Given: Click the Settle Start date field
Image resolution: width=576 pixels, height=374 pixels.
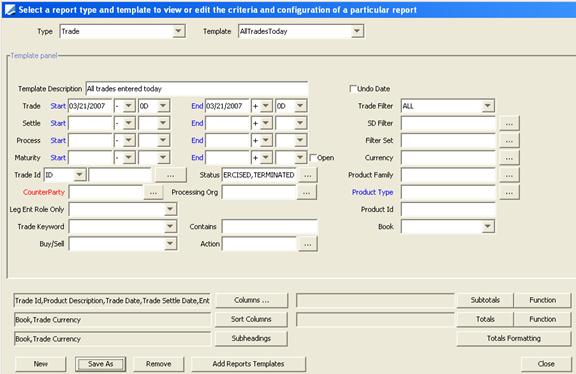Looking at the screenshot, I should pos(90,123).
